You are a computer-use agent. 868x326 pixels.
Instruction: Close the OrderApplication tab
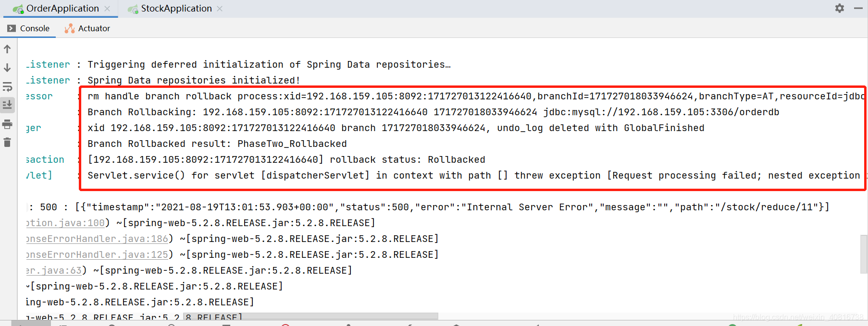pos(107,9)
